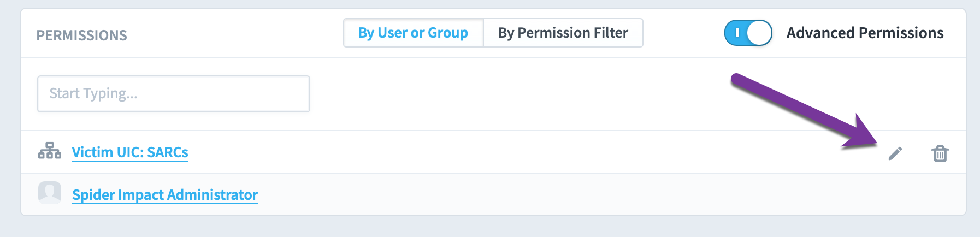Screen dimensions: 980x237
Task: Open the Spider Impact Administrator link
Action: coord(165,195)
